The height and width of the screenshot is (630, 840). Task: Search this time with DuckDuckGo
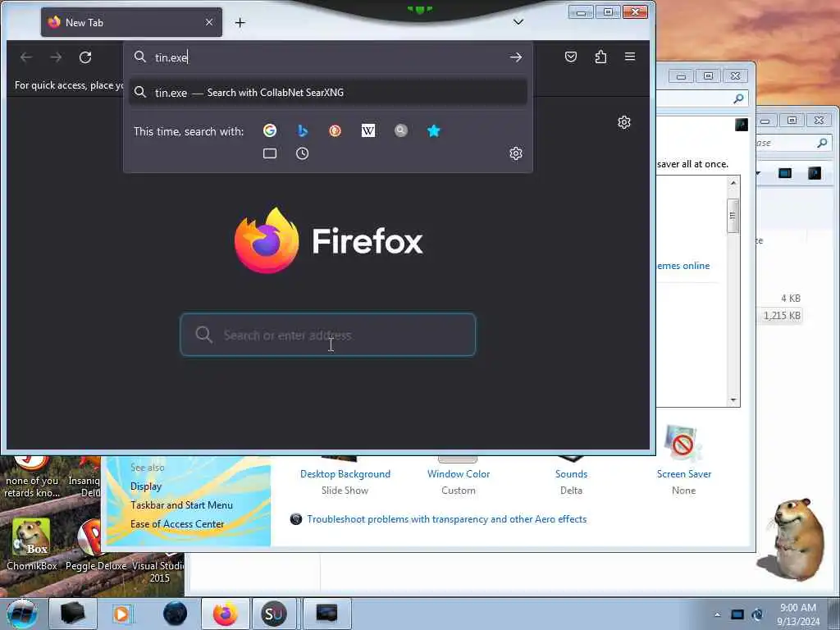336,130
